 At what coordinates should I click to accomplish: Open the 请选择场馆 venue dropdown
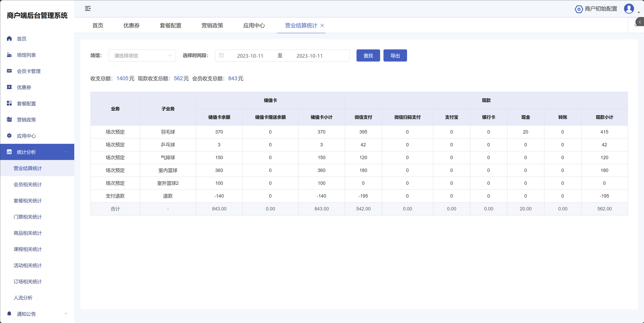pos(142,56)
